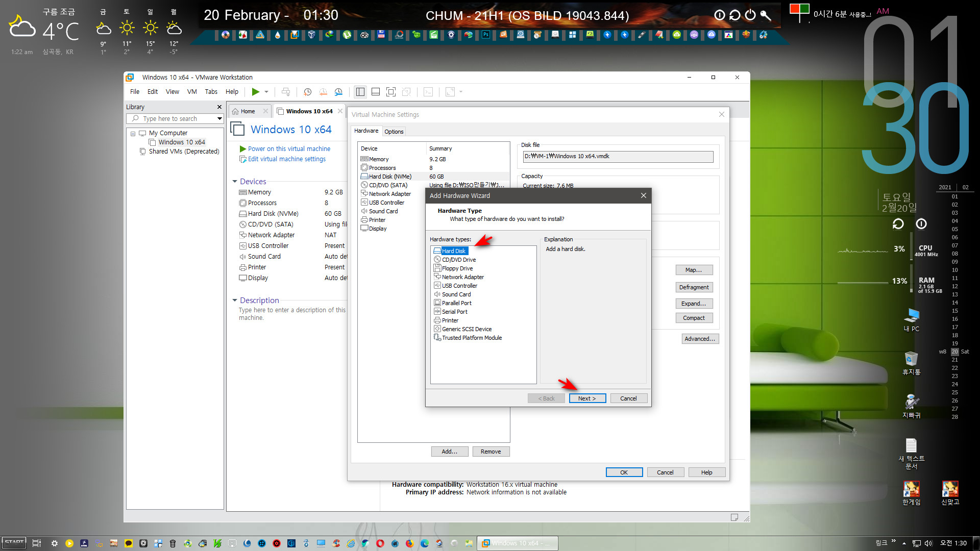The width and height of the screenshot is (980, 551).
Task: Click the Enter Full Screen icon
Action: pos(391,92)
